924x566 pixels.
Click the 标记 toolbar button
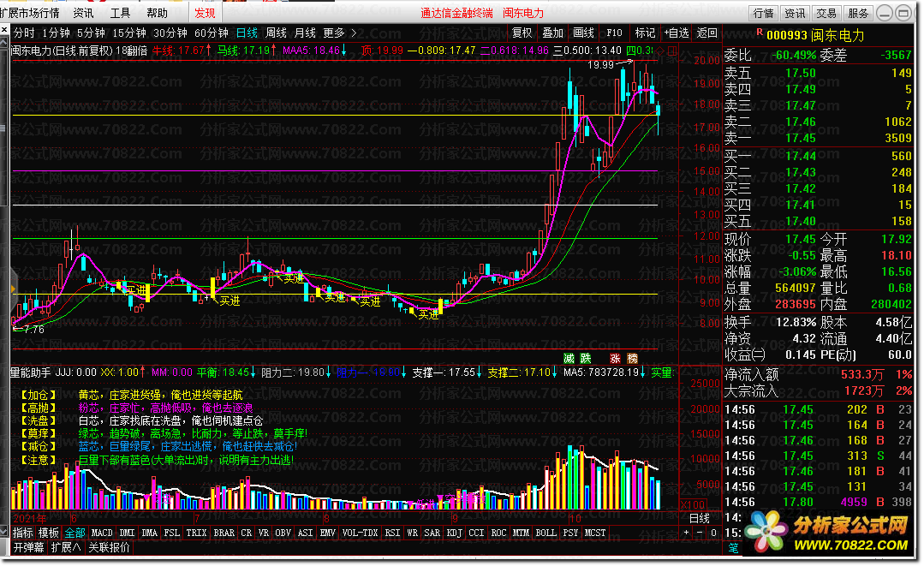645,33
